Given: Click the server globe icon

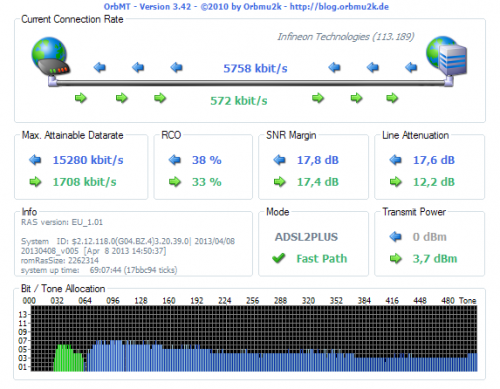Looking at the screenshot, I should coord(446,56).
